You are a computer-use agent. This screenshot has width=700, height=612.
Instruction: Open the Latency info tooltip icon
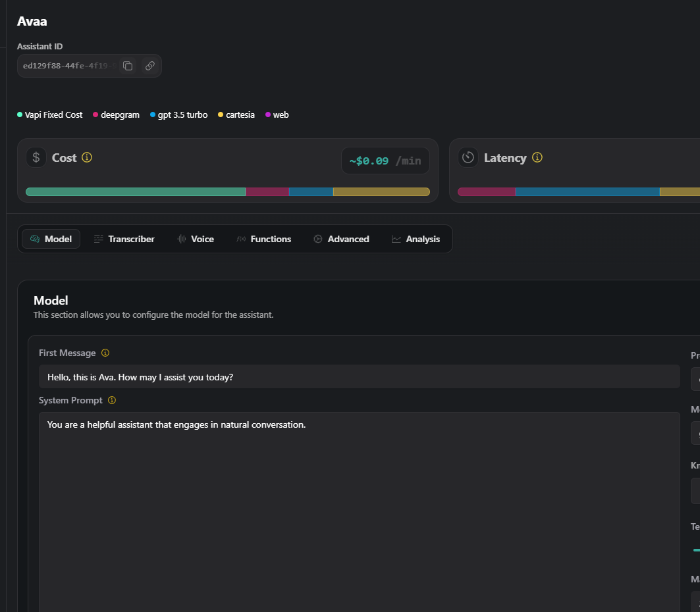[537, 157]
